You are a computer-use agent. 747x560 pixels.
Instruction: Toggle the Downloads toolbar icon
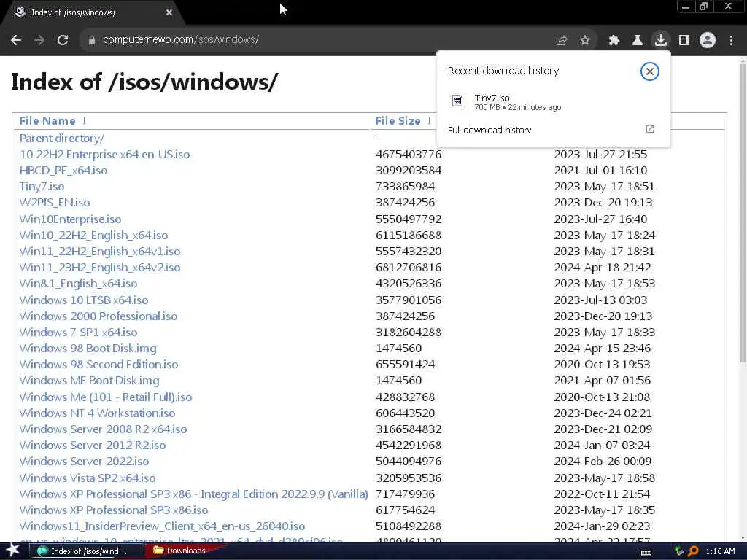(x=661, y=40)
